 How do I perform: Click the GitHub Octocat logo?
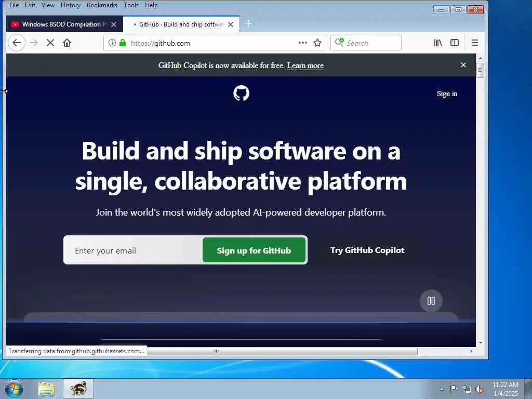[241, 94]
